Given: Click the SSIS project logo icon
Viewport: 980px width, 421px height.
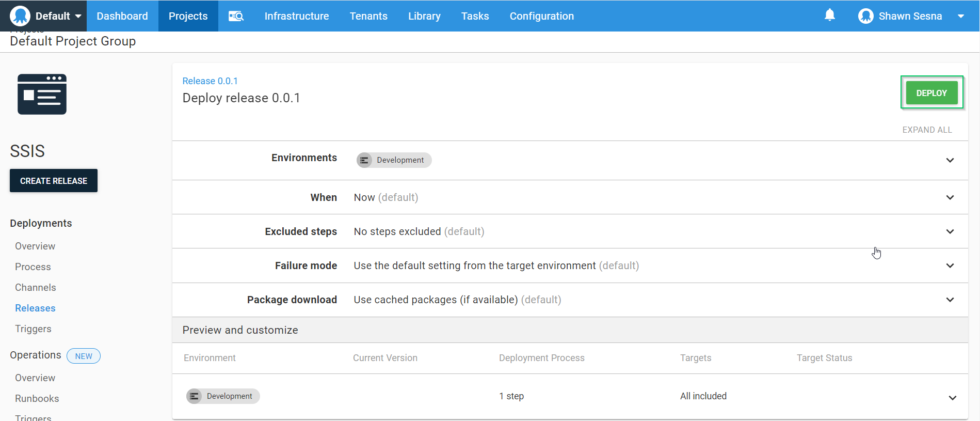Looking at the screenshot, I should [x=42, y=95].
